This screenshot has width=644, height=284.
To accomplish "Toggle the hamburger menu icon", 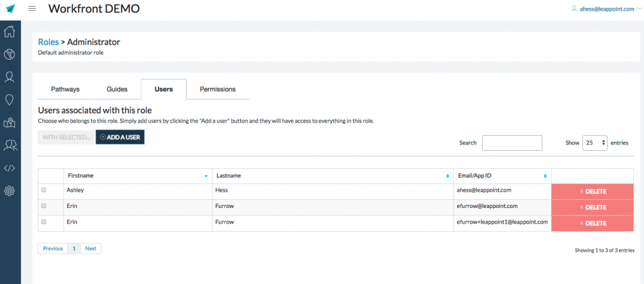I will (32, 9).
